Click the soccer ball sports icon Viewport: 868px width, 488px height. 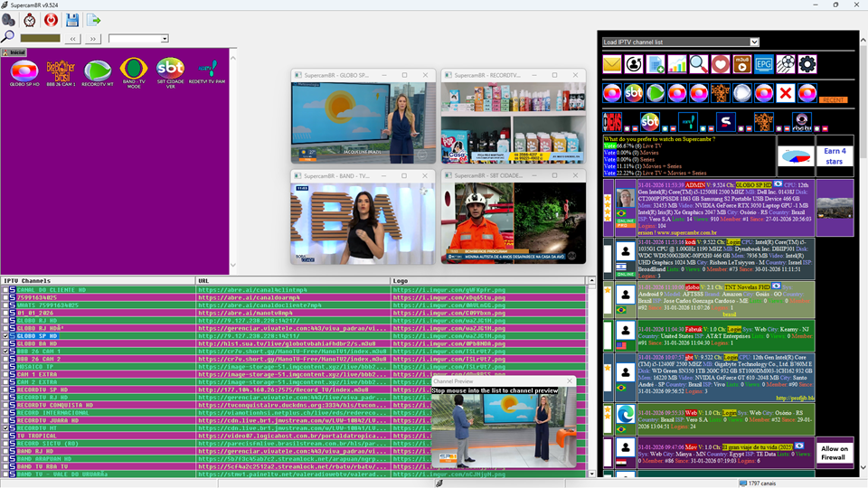[786, 64]
